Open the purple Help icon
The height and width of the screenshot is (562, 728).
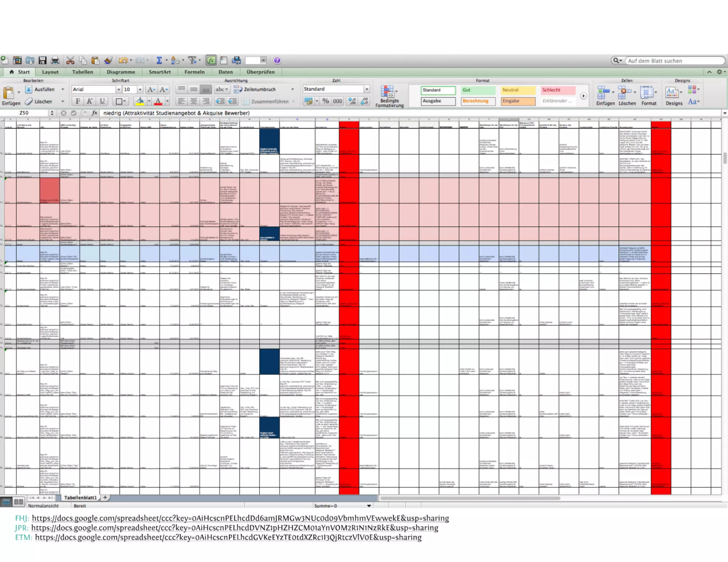(x=277, y=60)
